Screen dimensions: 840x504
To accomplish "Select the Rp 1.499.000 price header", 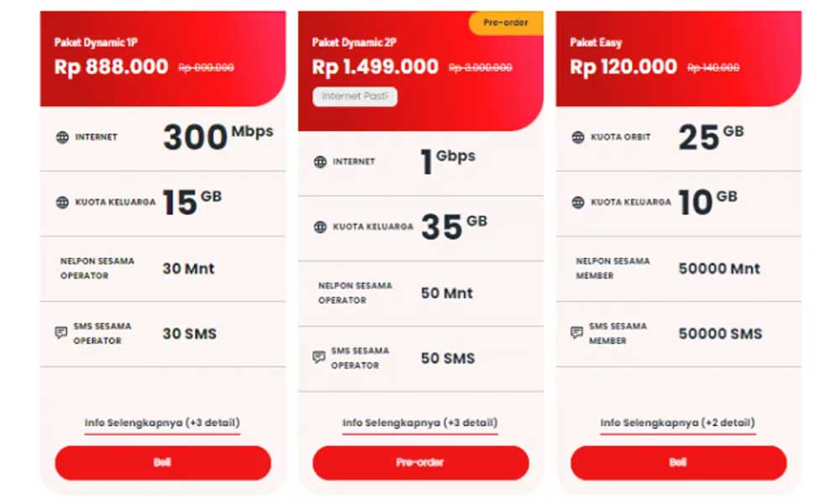I will click(x=375, y=67).
